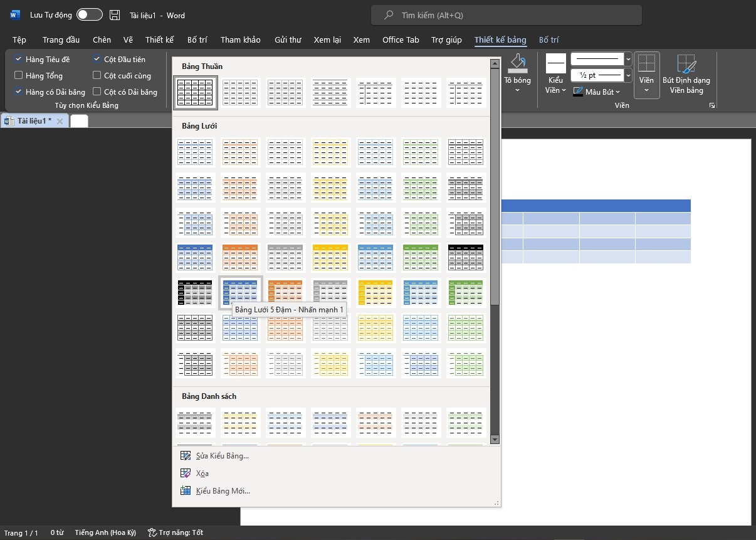
Task: Click the Save disk icon in title bar
Action: pos(114,15)
